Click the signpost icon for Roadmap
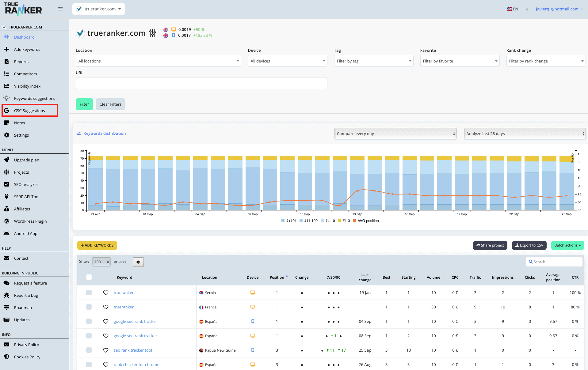This screenshot has height=370, width=588. (6, 308)
